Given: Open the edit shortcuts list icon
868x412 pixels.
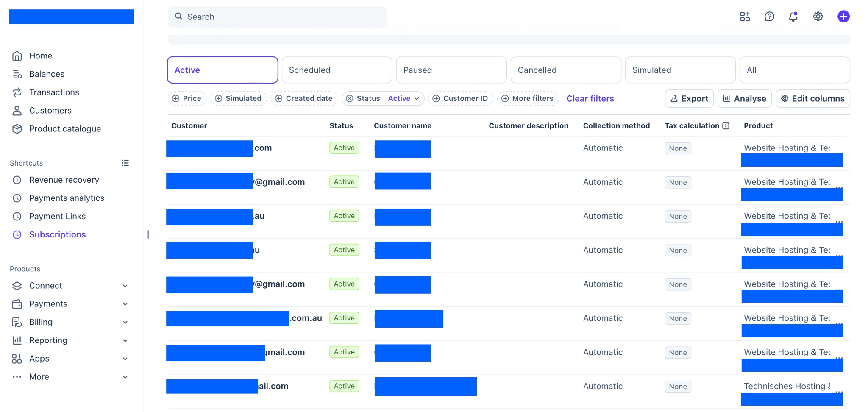Looking at the screenshot, I should (125, 163).
